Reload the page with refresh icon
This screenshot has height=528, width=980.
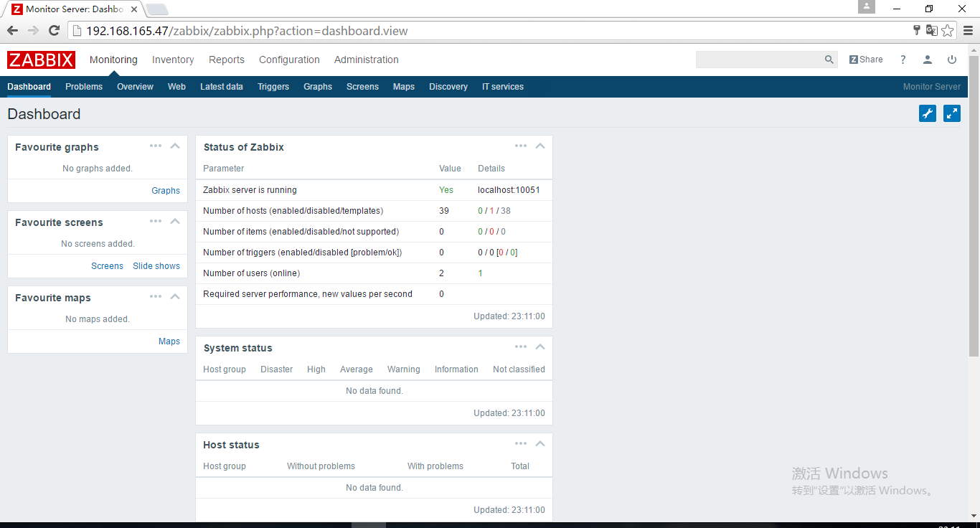pos(54,31)
